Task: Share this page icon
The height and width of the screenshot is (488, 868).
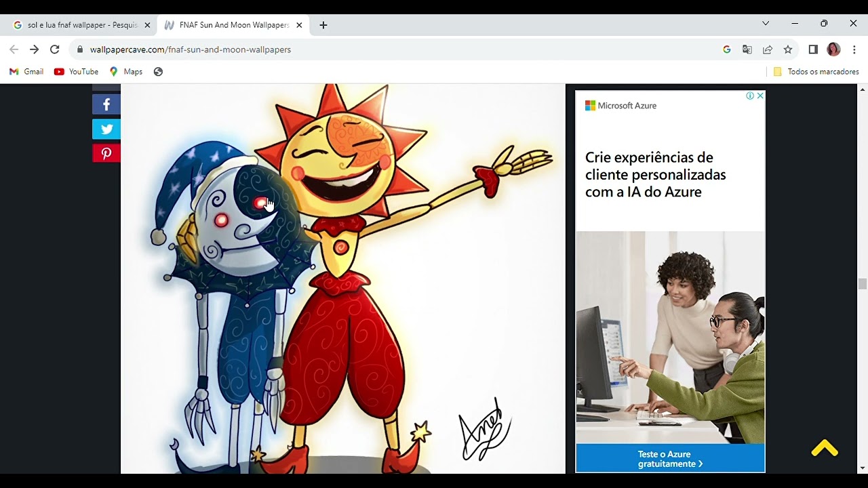Action: (768, 49)
